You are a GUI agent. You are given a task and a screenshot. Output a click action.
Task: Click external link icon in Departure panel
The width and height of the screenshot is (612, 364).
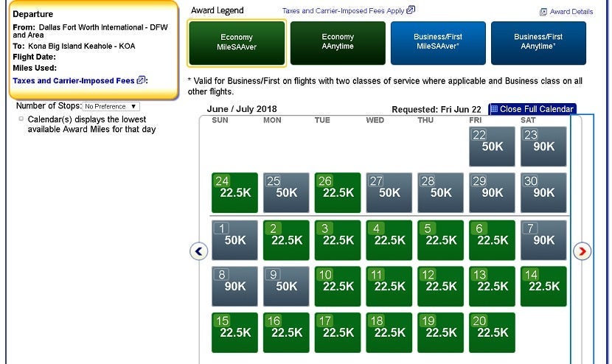pyautogui.click(x=141, y=80)
